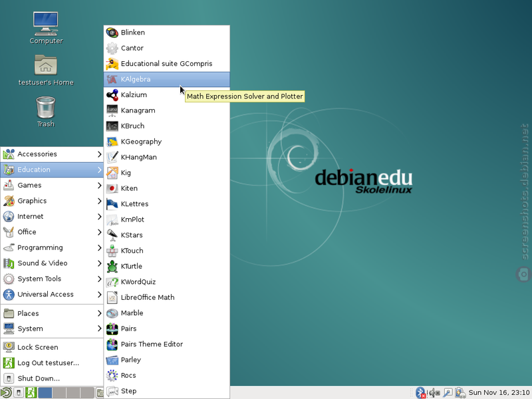This screenshot has height=399, width=532.
Task: Click the main menu panel button
Action: [x=6, y=393]
